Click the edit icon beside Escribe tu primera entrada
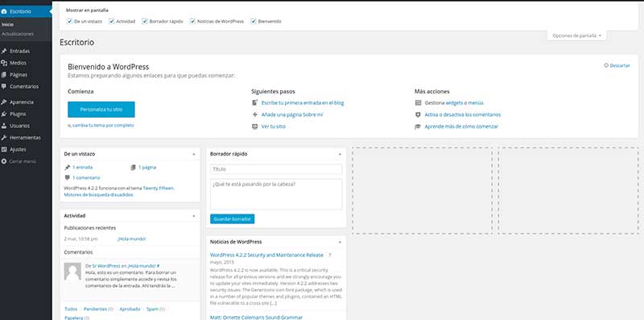Screen dimensions: 644x320 pos(254,103)
